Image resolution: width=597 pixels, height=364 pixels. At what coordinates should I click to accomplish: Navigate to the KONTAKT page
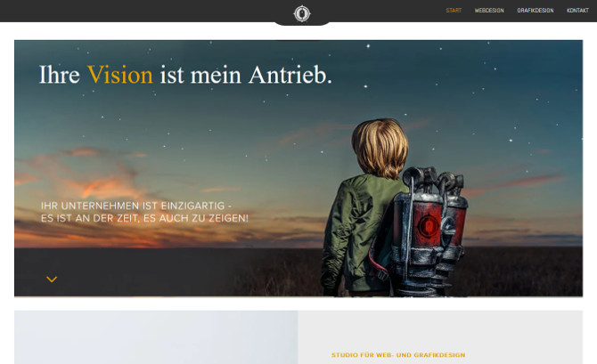coord(577,11)
